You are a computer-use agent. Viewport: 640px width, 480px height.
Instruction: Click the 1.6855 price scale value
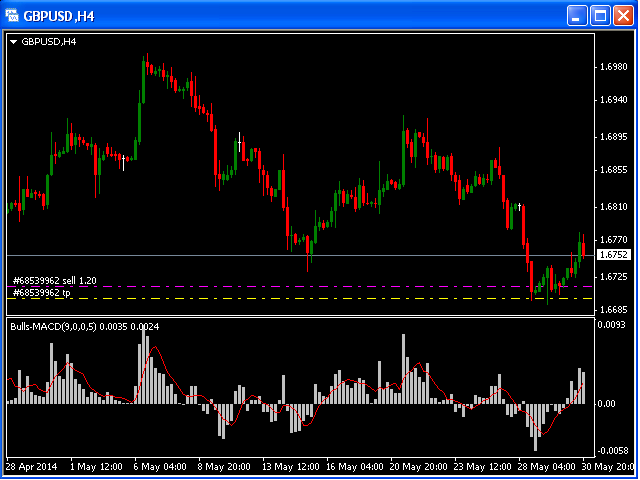[x=613, y=170]
